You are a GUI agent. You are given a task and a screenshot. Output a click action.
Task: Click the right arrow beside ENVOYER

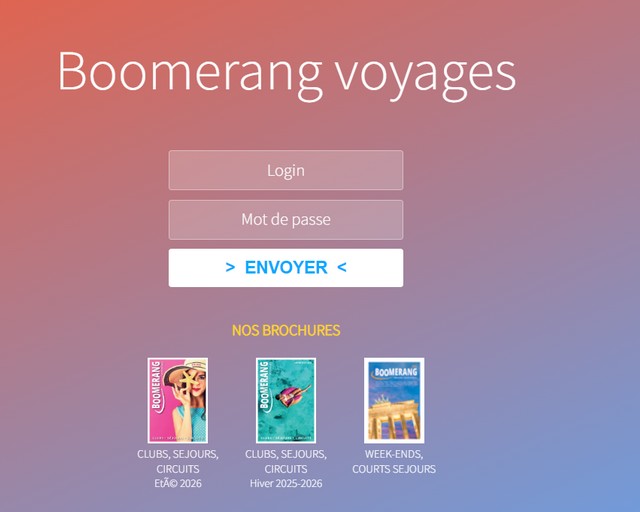pyautogui.click(x=342, y=268)
